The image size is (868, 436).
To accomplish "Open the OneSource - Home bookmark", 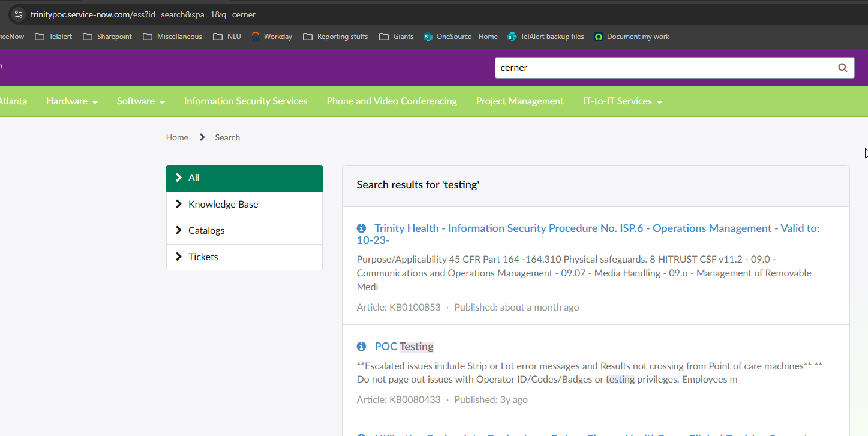I will coord(460,37).
